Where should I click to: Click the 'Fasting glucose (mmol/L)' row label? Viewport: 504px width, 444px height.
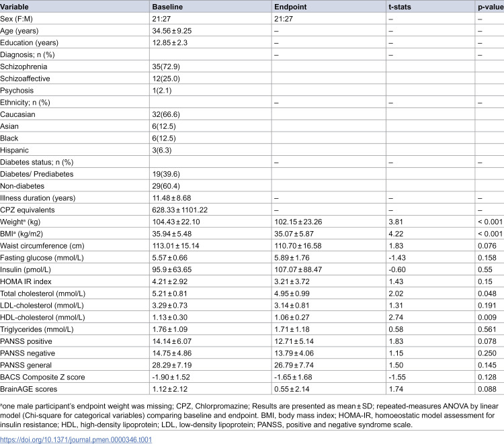(42, 258)
